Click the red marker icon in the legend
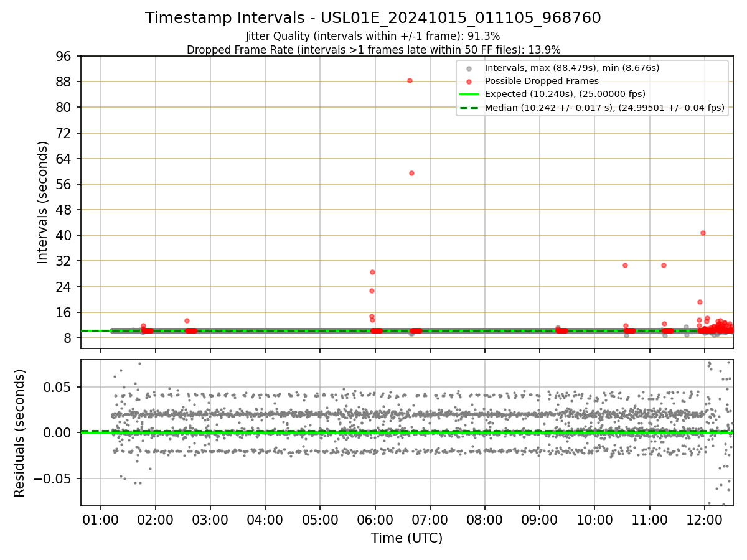Screen dimensions: 747x560 pyautogui.click(x=469, y=82)
